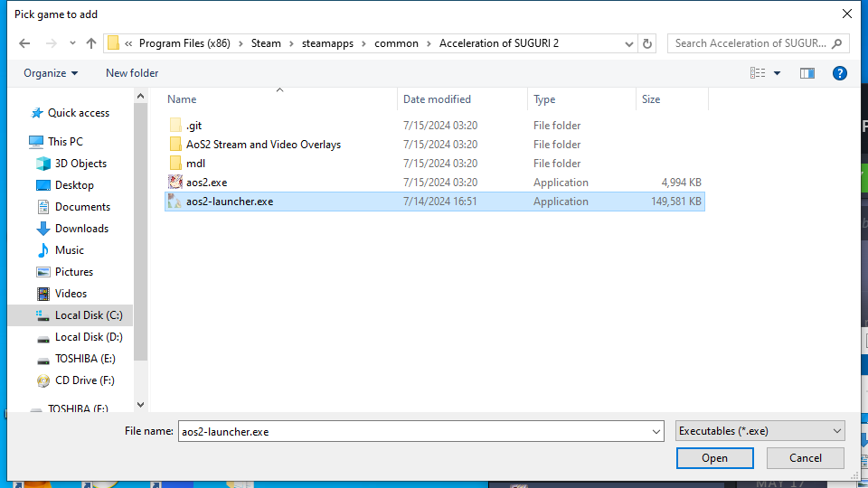Open Videos in the navigation pane

click(61, 293)
